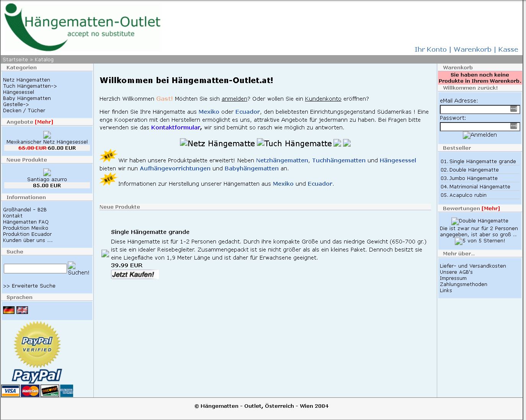Click the Netz Hängematte image

pyautogui.click(x=217, y=144)
